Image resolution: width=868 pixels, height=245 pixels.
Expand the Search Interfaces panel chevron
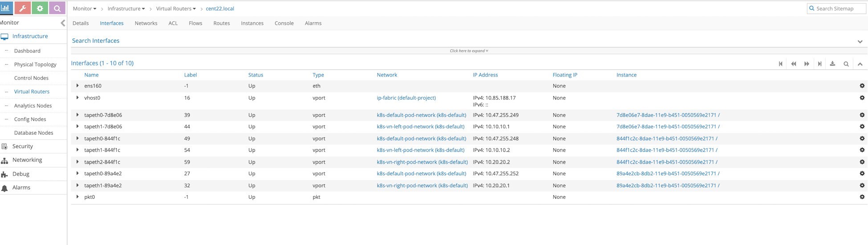point(860,41)
